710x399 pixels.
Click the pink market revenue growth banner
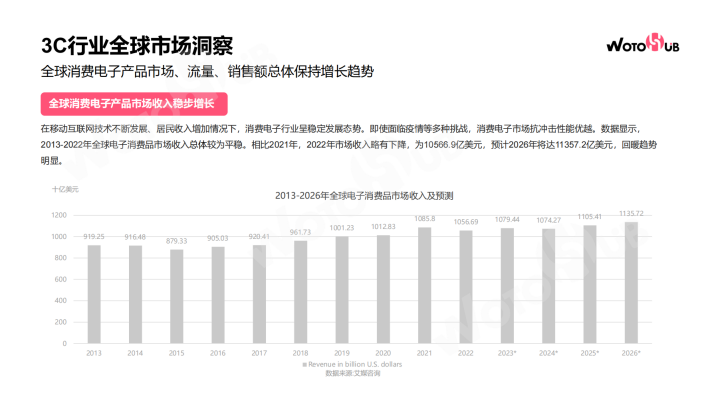click(x=134, y=104)
